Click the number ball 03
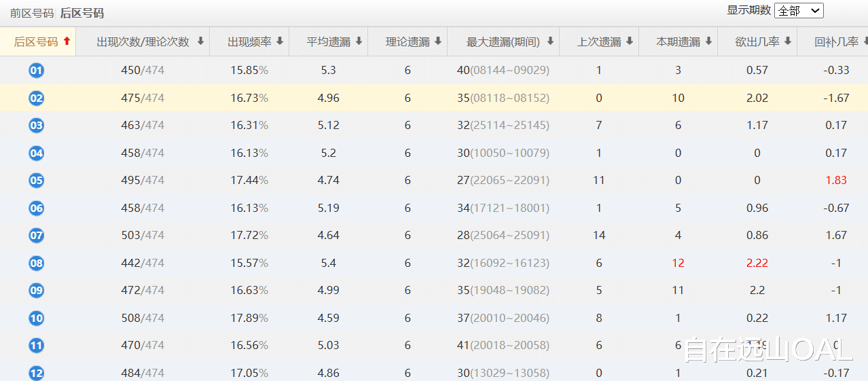Screen dimensions: 868x381 tap(37, 126)
